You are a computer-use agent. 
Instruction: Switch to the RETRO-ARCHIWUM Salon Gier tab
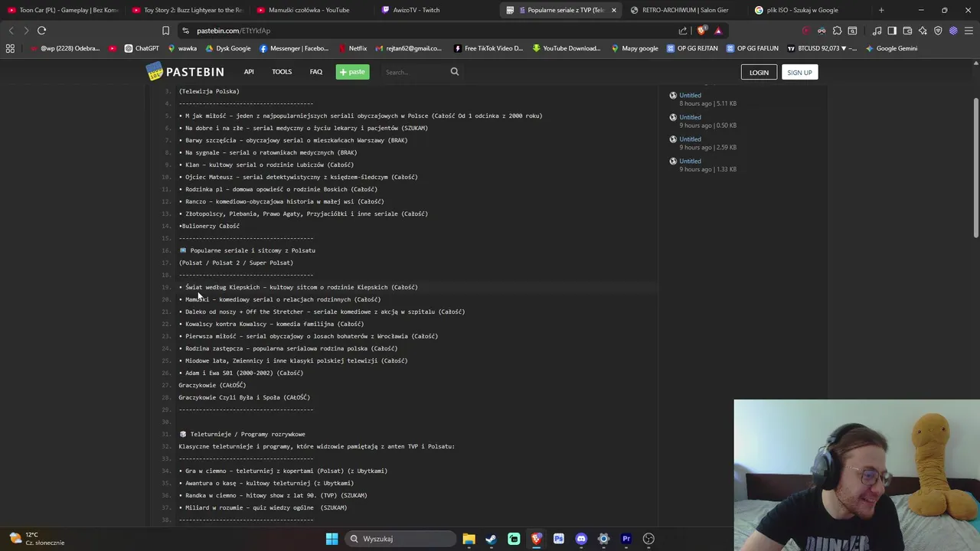(685, 10)
